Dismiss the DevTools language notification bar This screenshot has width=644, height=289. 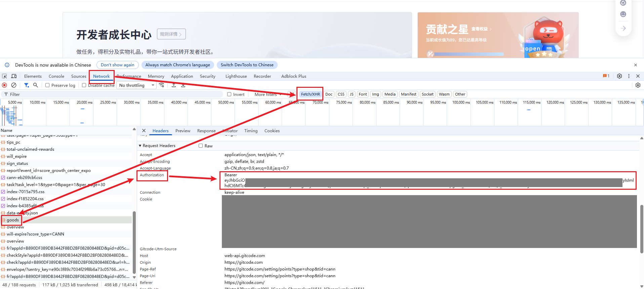636,65
